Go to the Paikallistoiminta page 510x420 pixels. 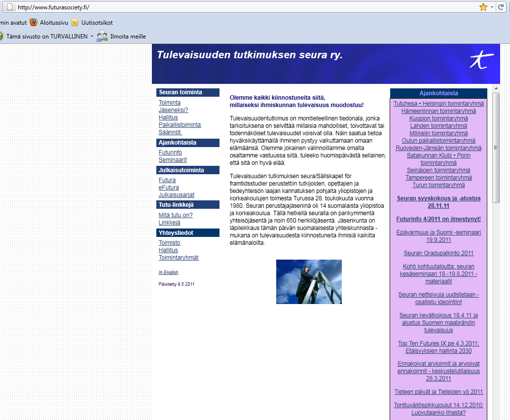tap(180, 125)
